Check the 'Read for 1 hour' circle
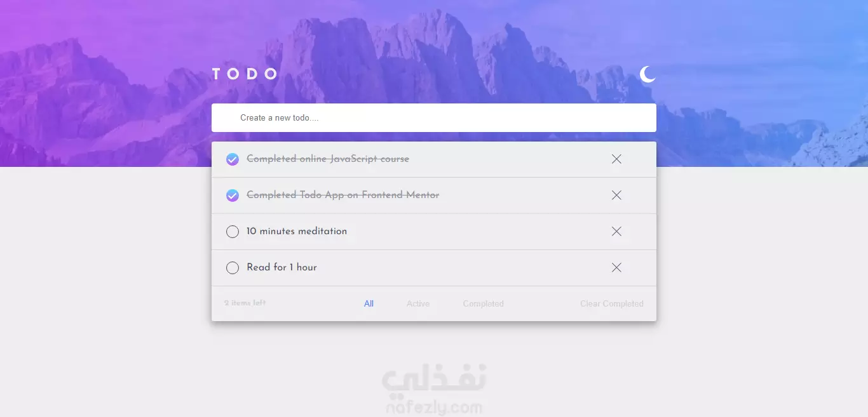 pyautogui.click(x=233, y=268)
